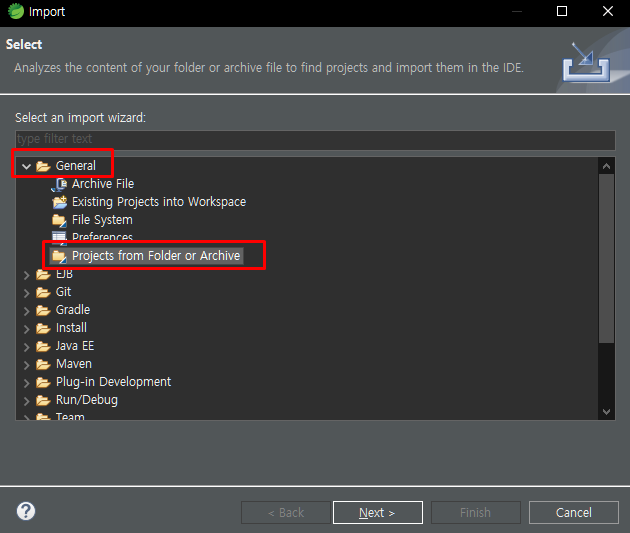The image size is (630, 533).
Task: Expand the Plug-in Development category
Action: pos(27,383)
